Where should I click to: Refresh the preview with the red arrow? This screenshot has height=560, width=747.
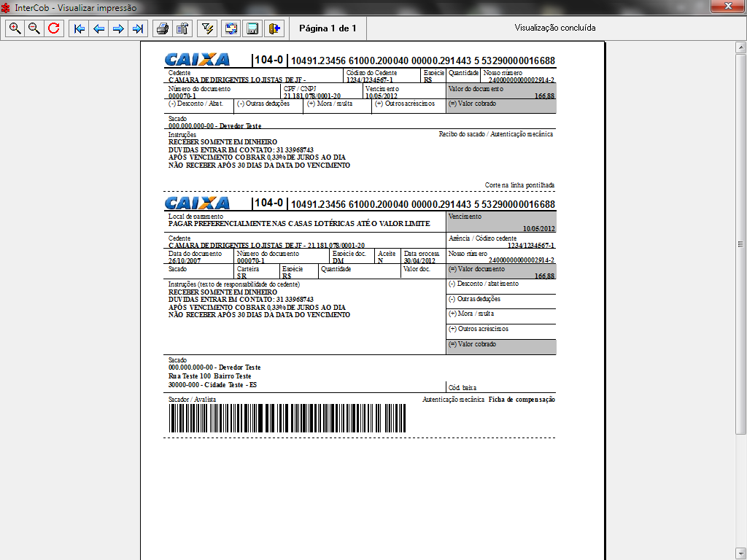click(x=54, y=28)
